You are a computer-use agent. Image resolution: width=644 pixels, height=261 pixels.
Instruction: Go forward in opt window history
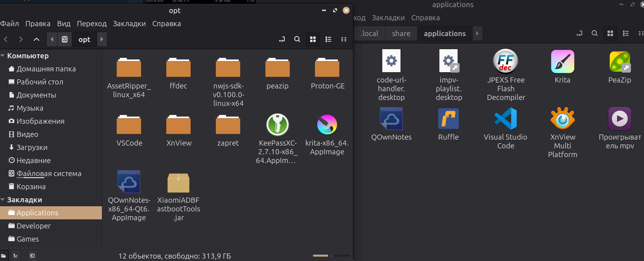pos(21,39)
